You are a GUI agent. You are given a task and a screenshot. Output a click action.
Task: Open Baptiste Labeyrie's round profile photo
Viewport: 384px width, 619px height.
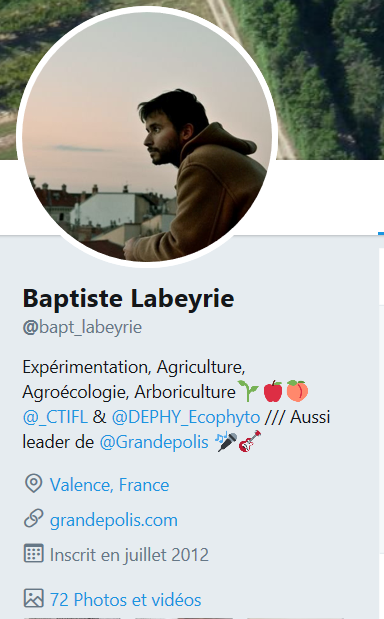tap(147, 137)
